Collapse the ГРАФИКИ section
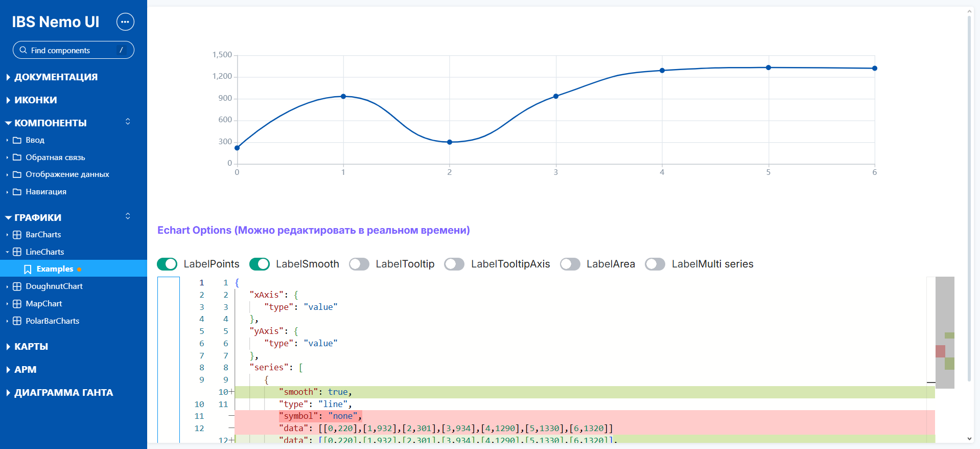Image resolution: width=980 pixels, height=449 pixels. [38, 218]
